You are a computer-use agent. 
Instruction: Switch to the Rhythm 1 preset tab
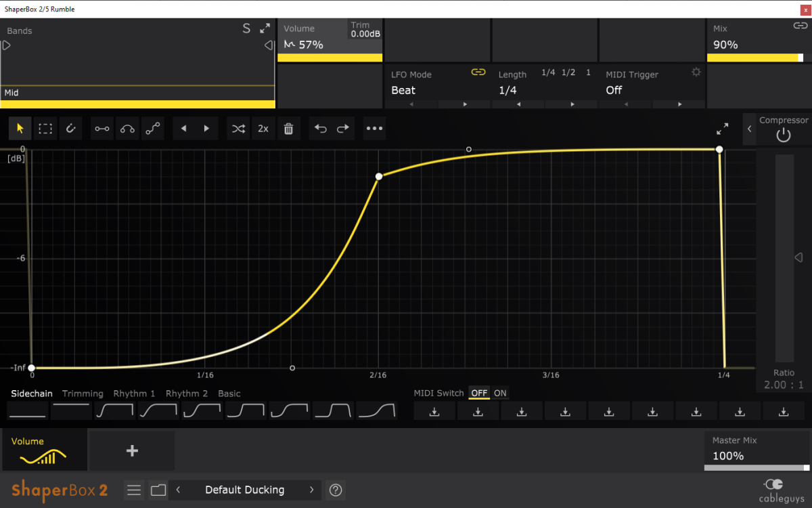[134, 394]
